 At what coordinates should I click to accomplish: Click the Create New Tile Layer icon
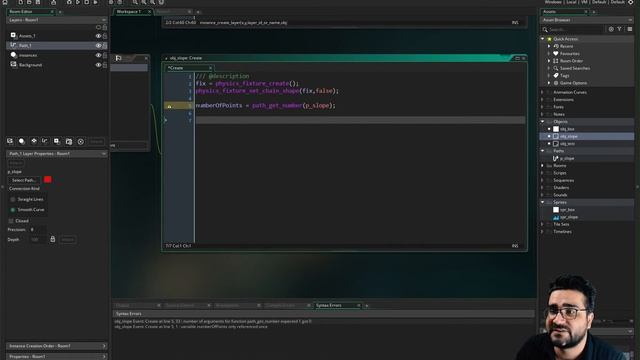click(34, 141)
